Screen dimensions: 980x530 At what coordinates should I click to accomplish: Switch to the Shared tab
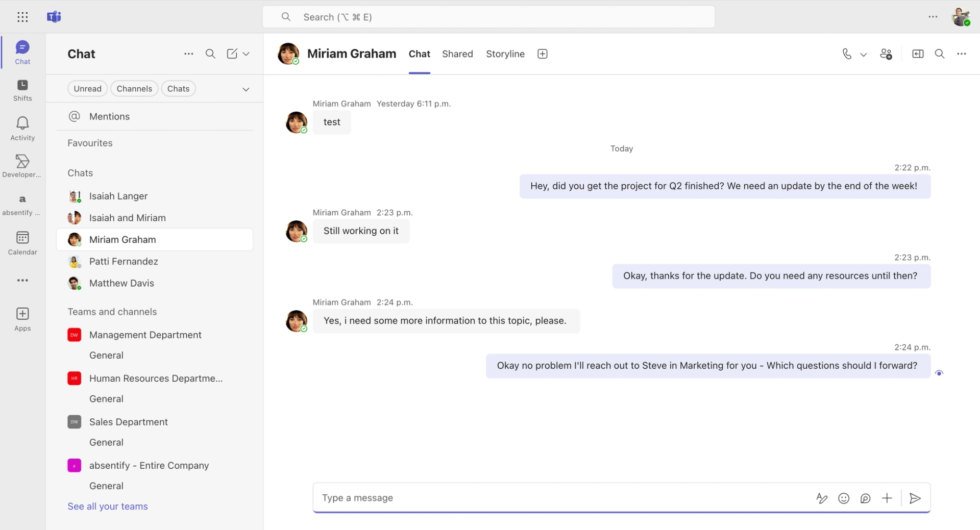point(457,54)
